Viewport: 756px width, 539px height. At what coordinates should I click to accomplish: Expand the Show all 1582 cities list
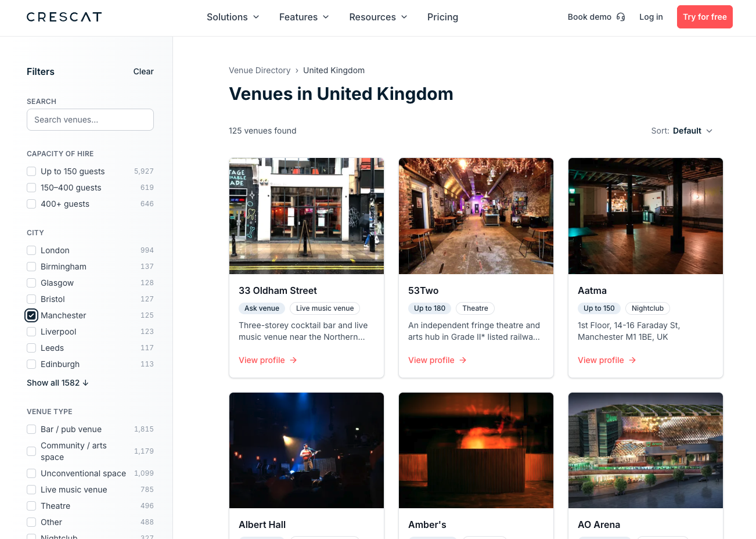57,383
